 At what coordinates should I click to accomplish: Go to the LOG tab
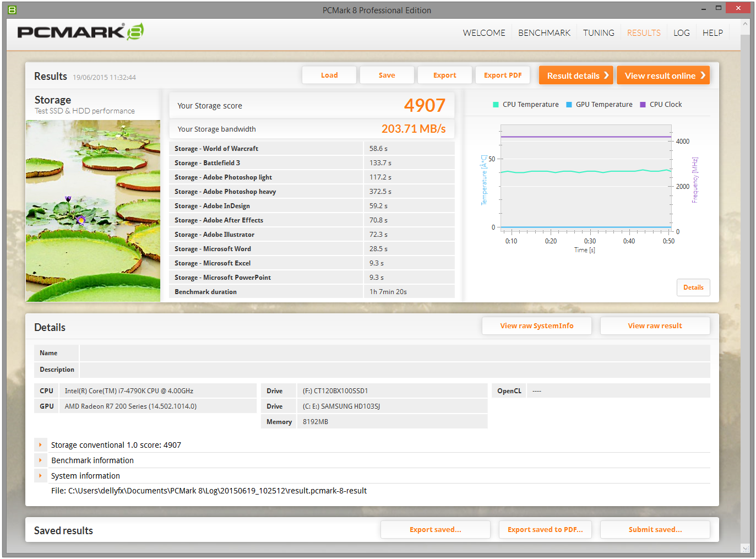pyautogui.click(x=681, y=33)
